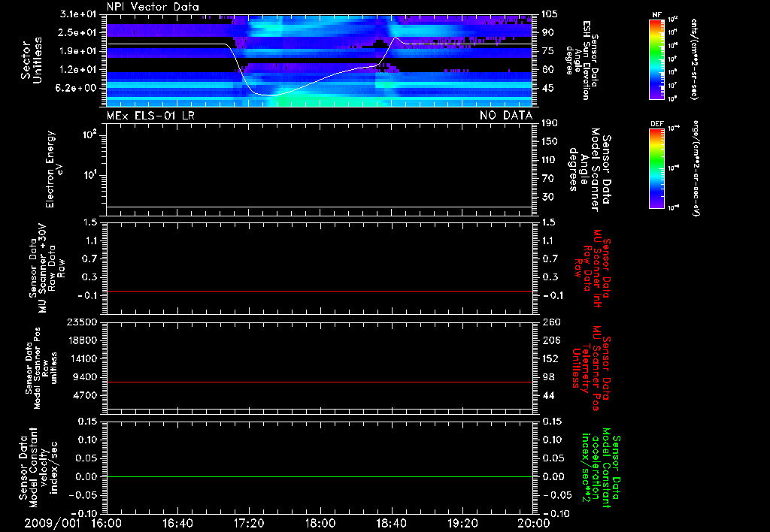Screen dimensions: 770x532
Task: Click the "3.1e+01" sector axis value
Action: point(78,14)
